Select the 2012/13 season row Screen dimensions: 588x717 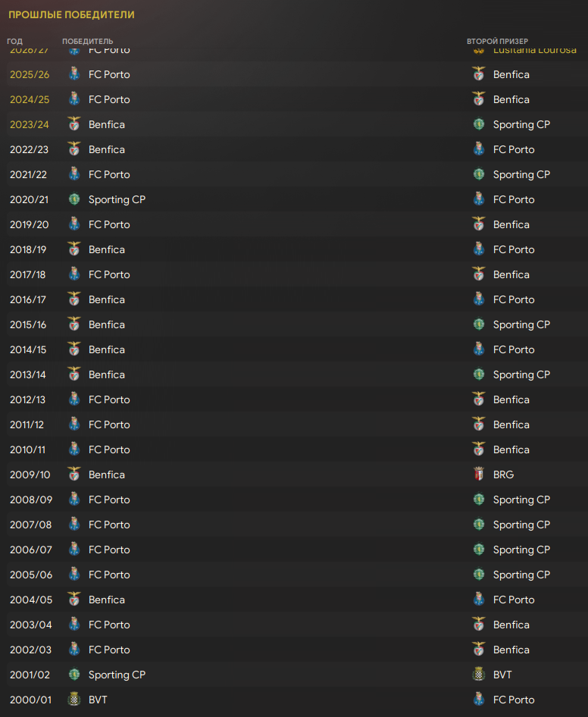[297, 399]
